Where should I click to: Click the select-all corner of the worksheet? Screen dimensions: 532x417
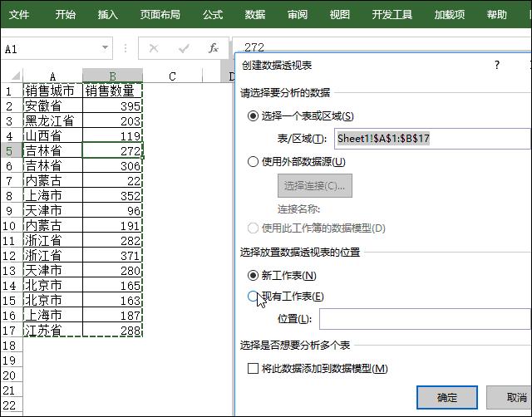(x=11, y=76)
